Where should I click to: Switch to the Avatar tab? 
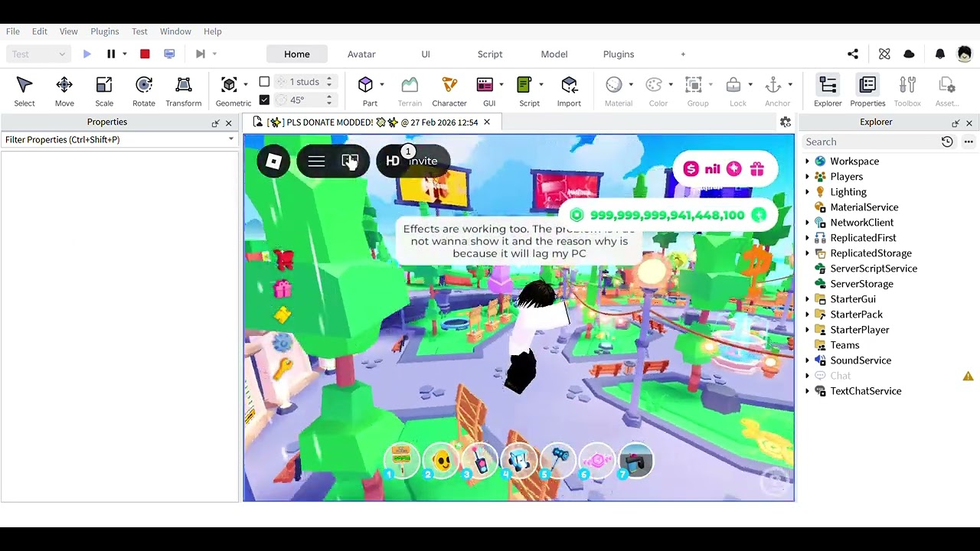pos(361,54)
